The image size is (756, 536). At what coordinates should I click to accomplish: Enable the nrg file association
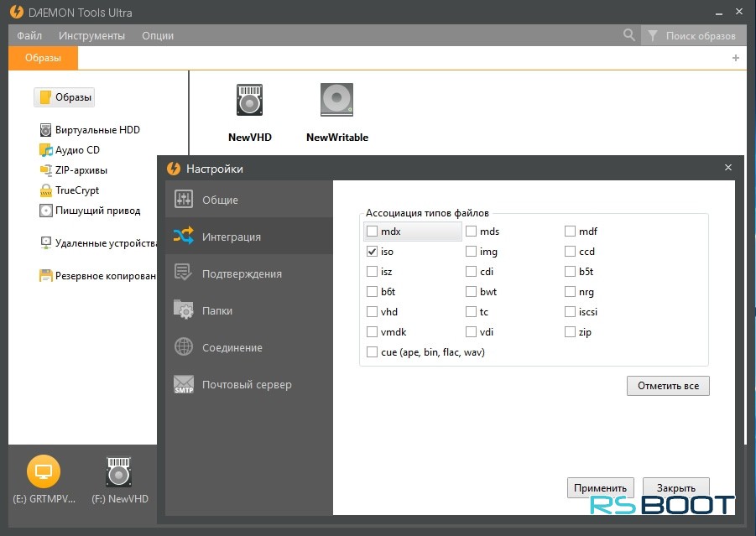570,292
